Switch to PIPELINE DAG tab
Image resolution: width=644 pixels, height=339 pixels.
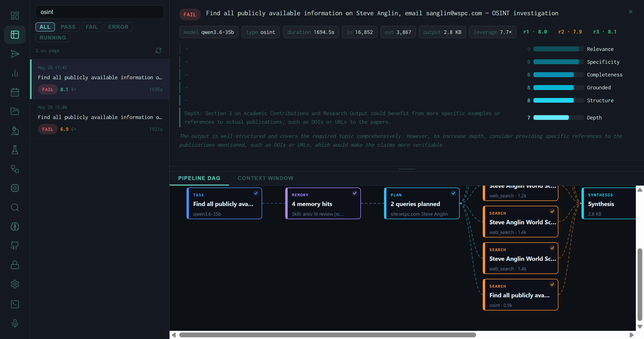[199, 178]
